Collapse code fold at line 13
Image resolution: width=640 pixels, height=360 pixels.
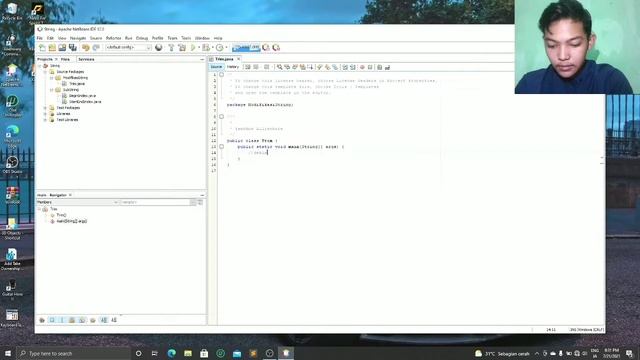point(222,147)
